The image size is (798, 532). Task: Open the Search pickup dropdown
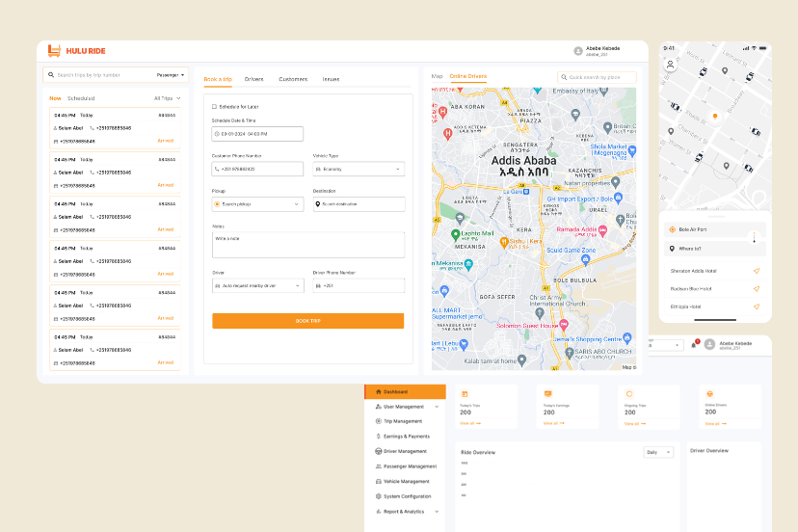[x=257, y=204]
